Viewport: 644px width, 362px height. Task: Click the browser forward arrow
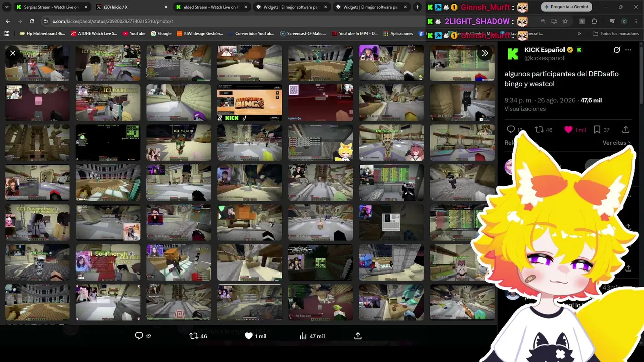(20, 21)
